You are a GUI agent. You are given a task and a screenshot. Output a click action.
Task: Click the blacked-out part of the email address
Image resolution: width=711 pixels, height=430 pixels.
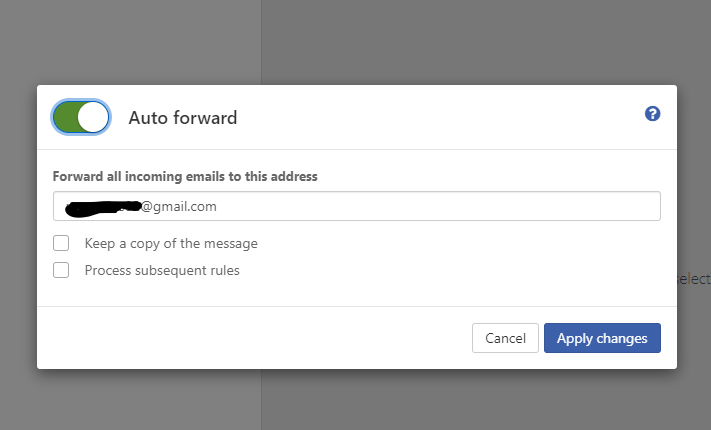[x=103, y=208]
